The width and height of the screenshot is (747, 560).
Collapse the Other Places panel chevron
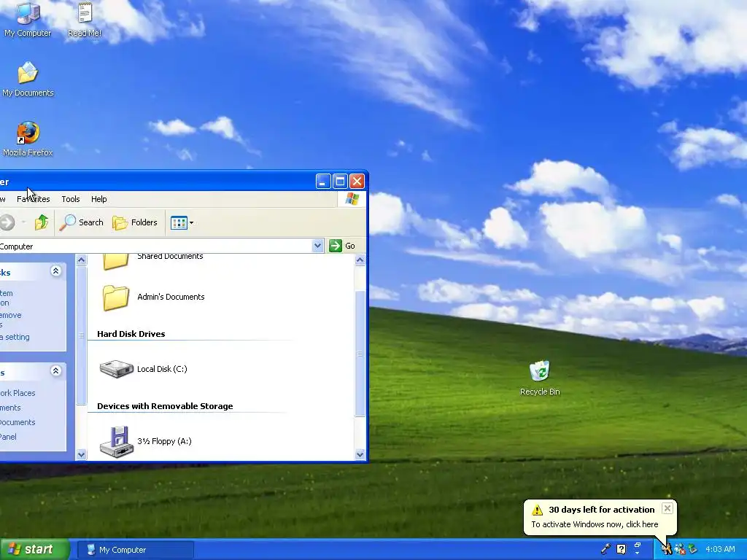pos(55,370)
